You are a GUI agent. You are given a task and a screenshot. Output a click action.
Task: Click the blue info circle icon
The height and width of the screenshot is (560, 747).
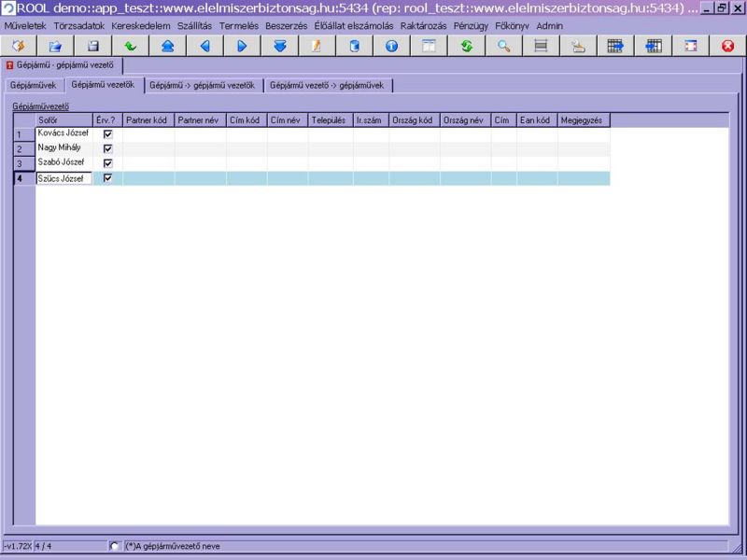(391, 46)
